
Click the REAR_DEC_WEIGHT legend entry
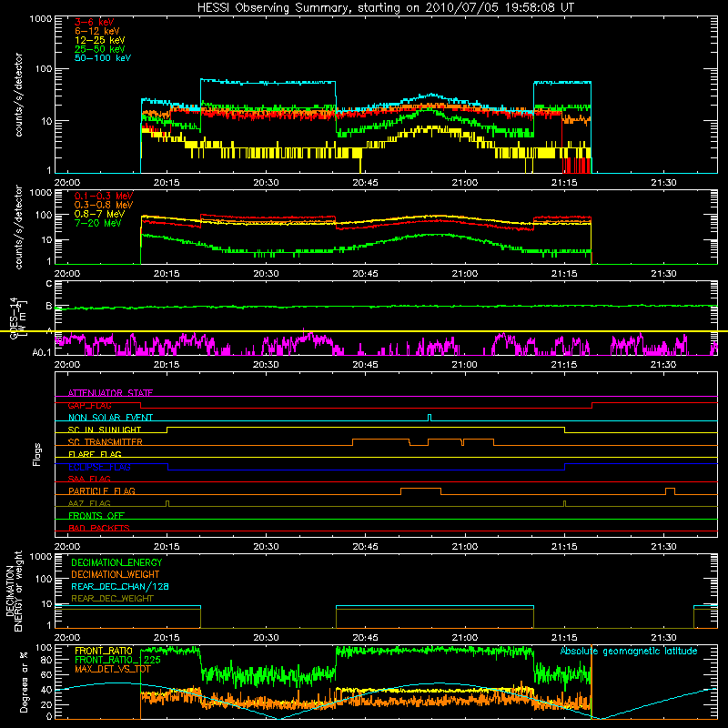tap(112, 599)
